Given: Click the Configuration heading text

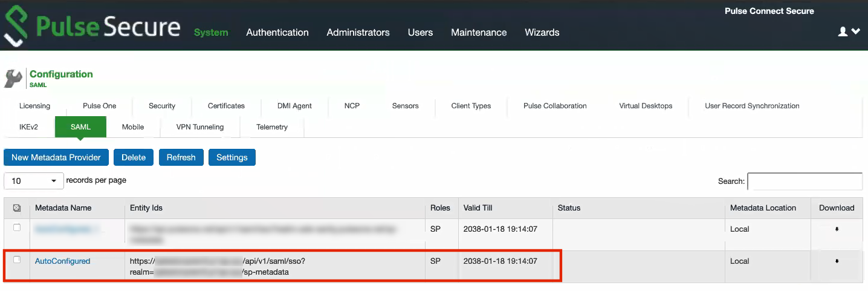Looking at the screenshot, I should pyautogui.click(x=61, y=74).
